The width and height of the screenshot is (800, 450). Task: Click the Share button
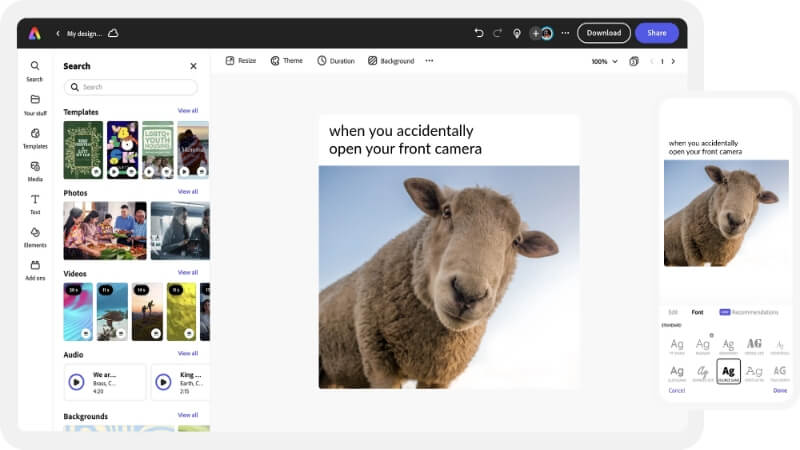coord(657,33)
